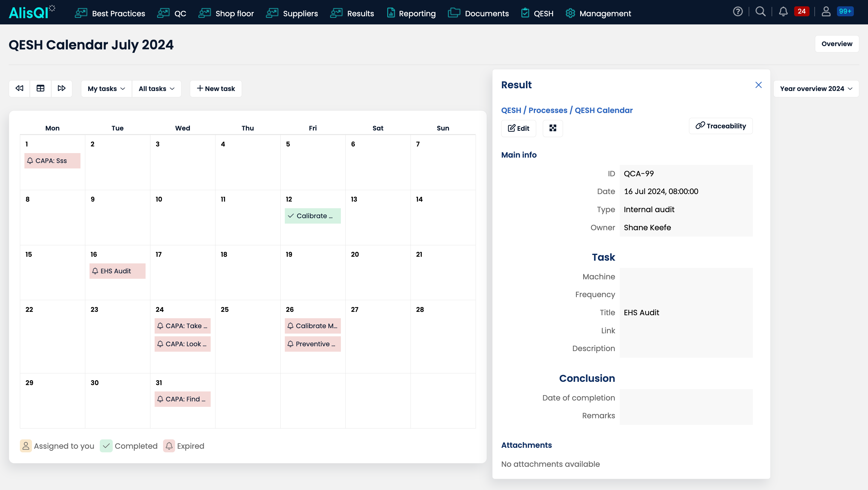Click the Completed legend swatch
868x490 pixels.
[x=106, y=446]
